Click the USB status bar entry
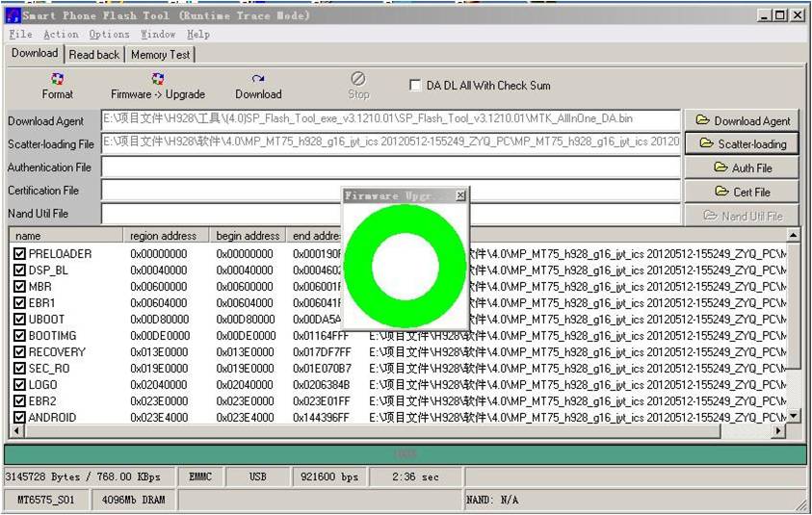Image resolution: width=812 pixels, height=515 pixels. [x=257, y=476]
